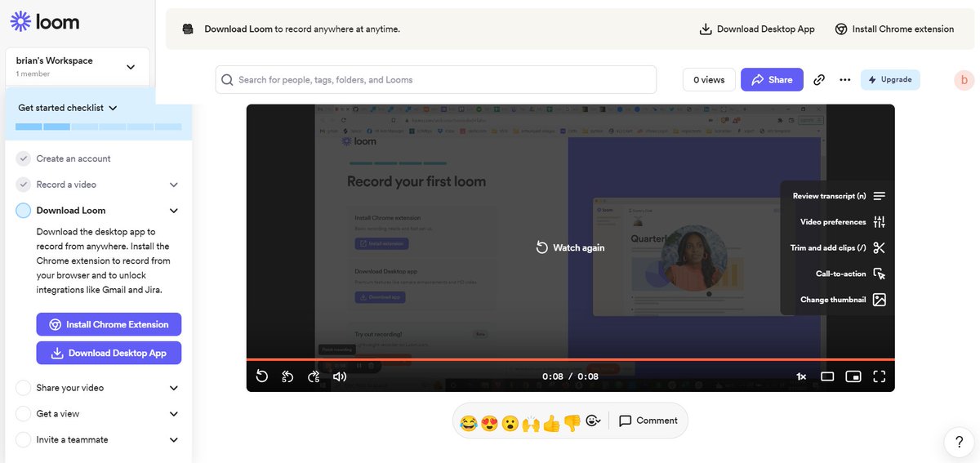Open Video preferences sliders icon
This screenshot has height=463, width=980.
point(880,222)
